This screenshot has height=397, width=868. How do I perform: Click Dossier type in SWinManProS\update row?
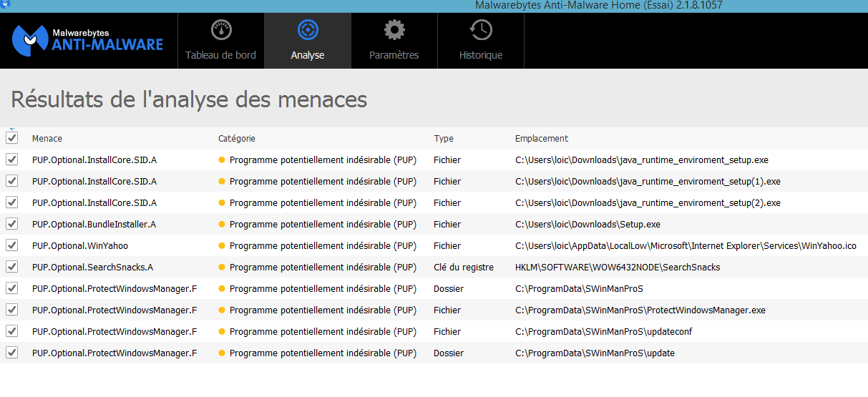449,353
